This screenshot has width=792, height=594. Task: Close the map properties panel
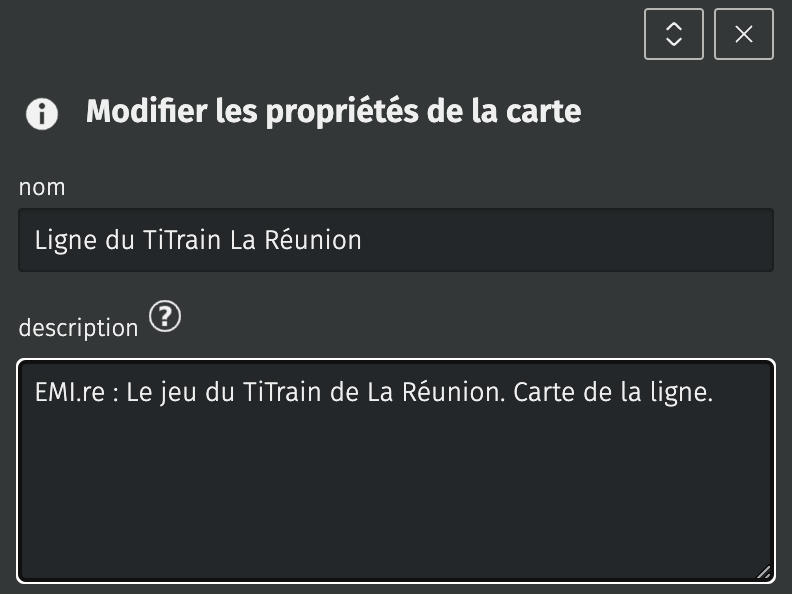click(744, 34)
